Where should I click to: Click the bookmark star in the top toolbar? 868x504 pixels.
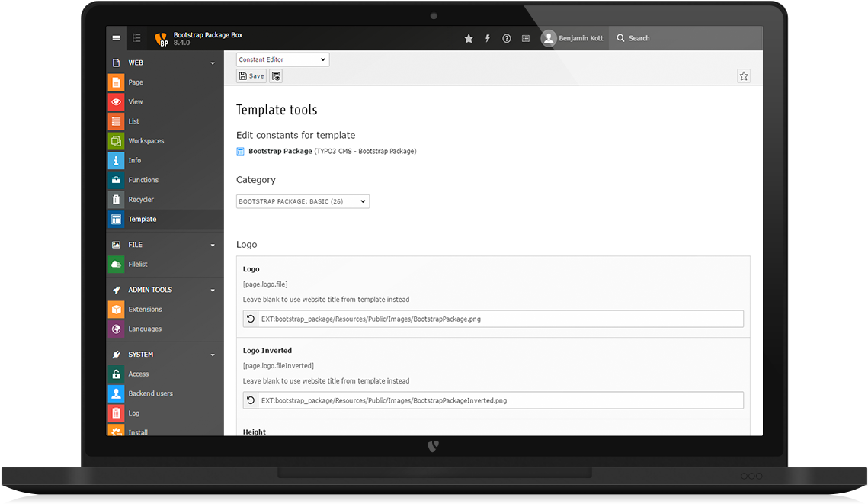[x=468, y=37]
